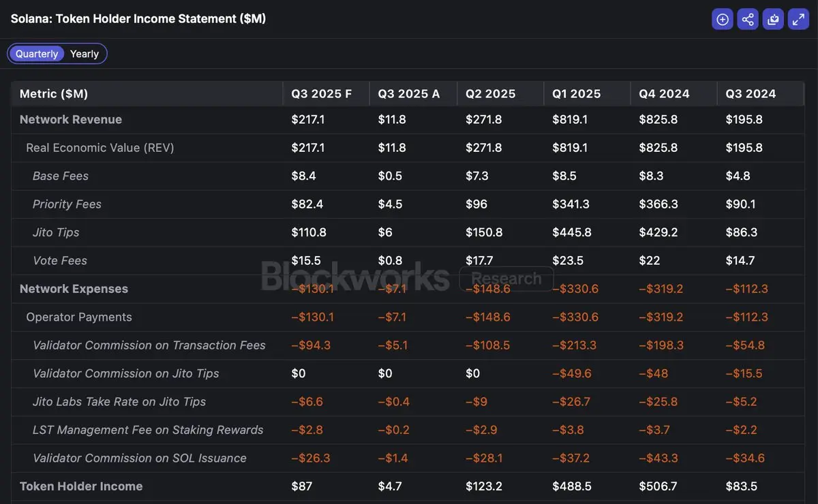Click Validator Commission on Jito Tips label

point(126,373)
